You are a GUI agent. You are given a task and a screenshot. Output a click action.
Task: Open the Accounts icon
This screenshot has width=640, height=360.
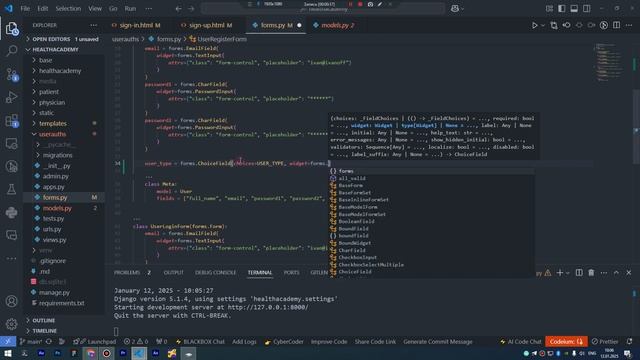(x=12, y=301)
